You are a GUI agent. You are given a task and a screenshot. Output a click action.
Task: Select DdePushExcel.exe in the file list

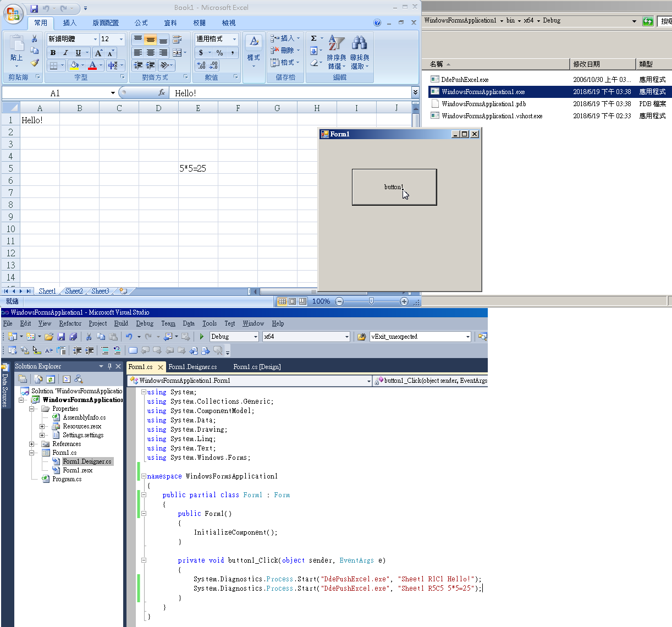tap(465, 80)
